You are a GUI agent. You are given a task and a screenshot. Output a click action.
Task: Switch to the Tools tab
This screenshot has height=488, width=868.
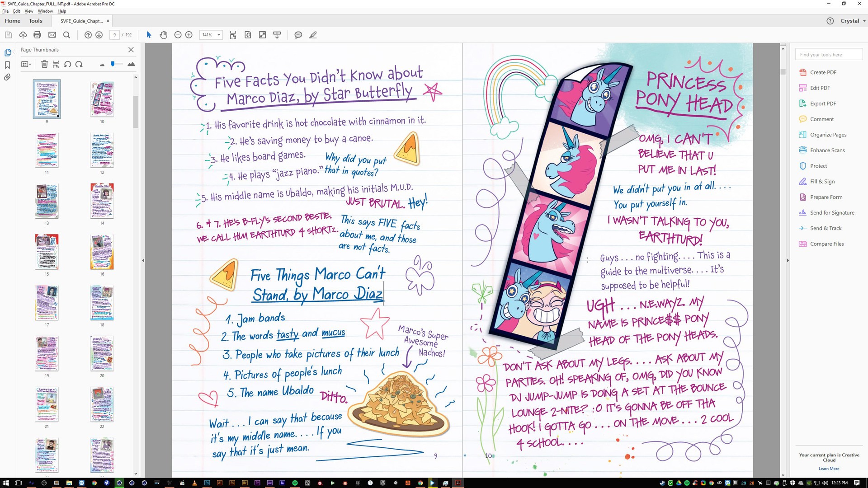tap(36, 21)
